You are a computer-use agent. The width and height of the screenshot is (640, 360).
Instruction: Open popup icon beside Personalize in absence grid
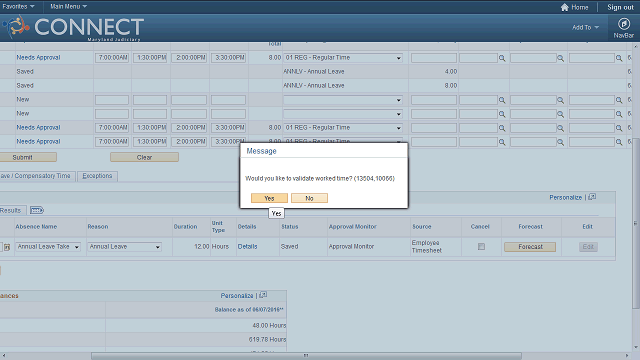(592, 197)
